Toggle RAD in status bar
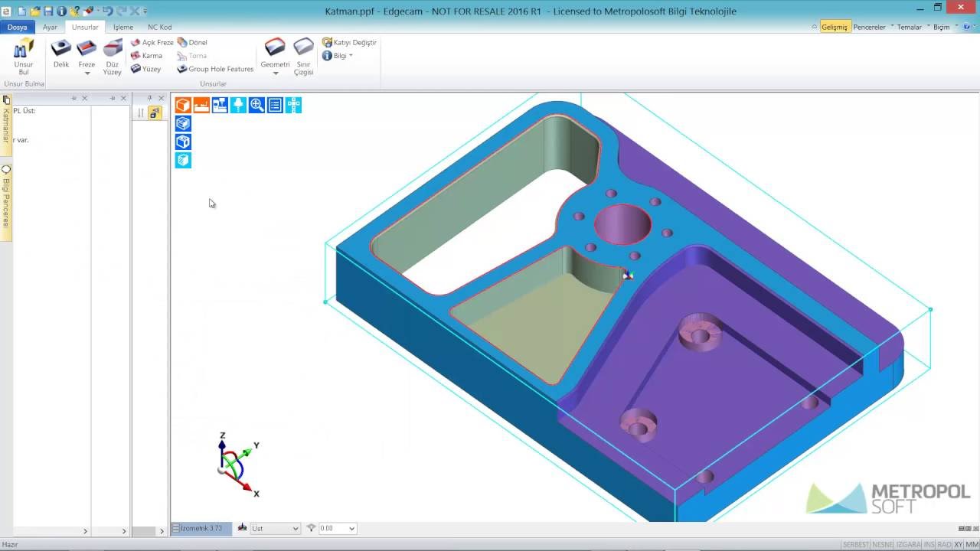The height and width of the screenshot is (551, 980). tap(944, 544)
